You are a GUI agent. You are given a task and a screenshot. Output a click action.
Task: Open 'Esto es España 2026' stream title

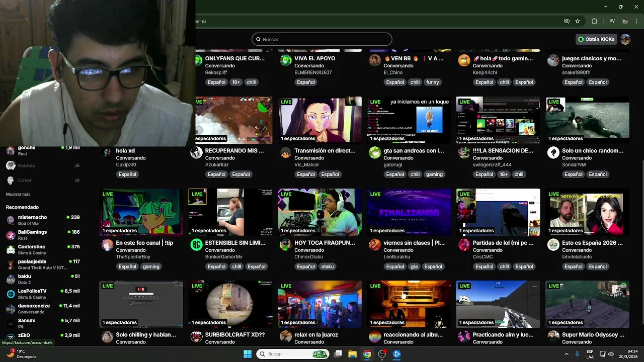pyautogui.click(x=593, y=242)
